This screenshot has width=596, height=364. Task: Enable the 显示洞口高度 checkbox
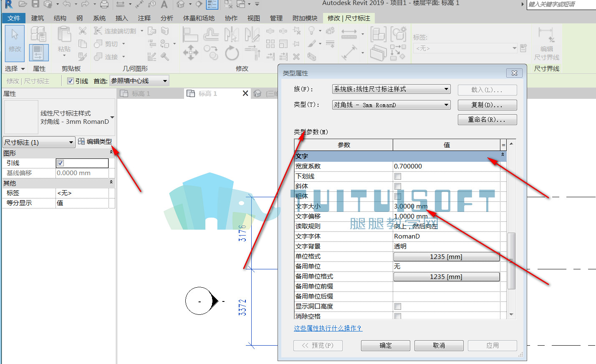click(x=398, y=306)
